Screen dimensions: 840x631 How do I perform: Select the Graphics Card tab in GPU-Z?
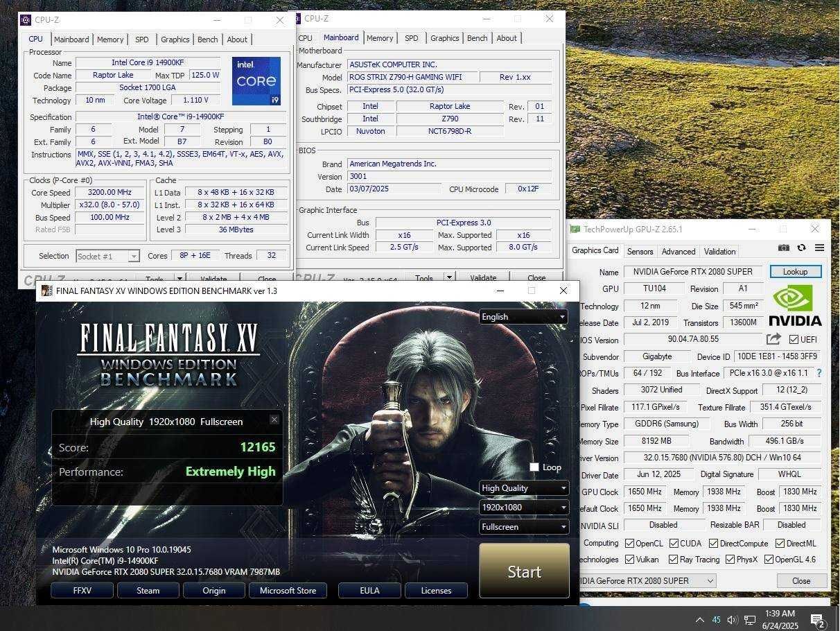[x=595, y=250]
